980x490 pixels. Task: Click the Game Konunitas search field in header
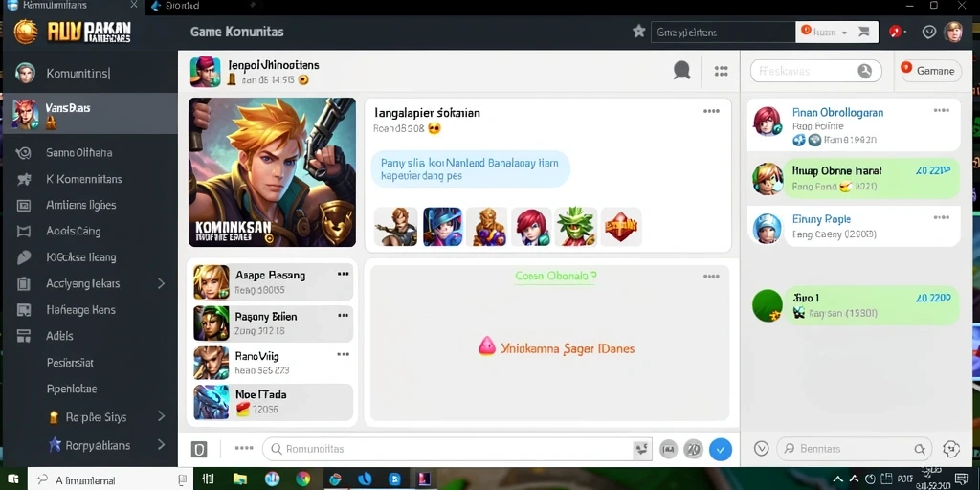pyautogui.click(x=724, y=32)
